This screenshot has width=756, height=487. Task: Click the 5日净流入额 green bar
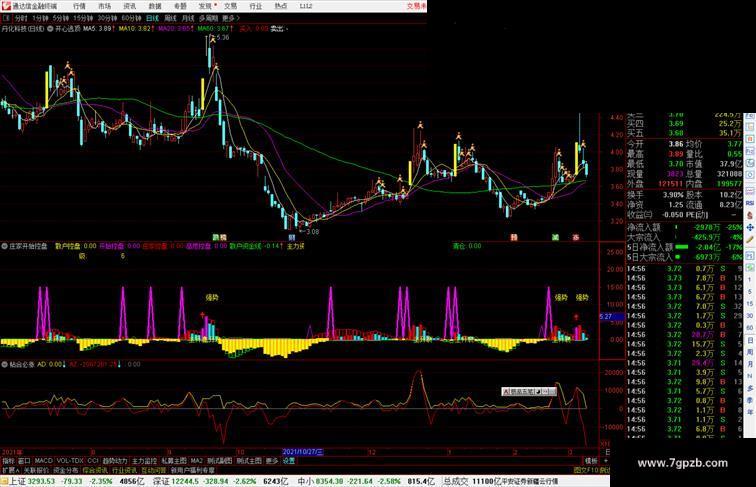coord(681,247)
